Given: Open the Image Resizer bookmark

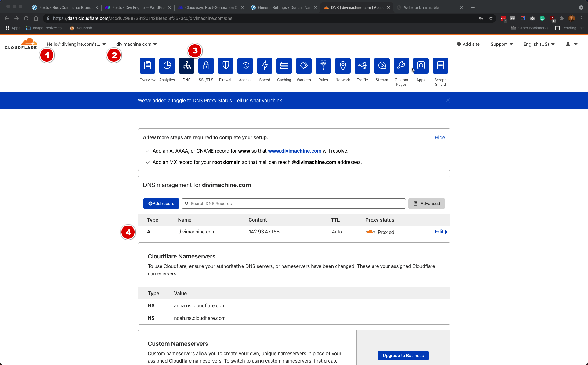Looking at the screenshot, I should [45, 28].
